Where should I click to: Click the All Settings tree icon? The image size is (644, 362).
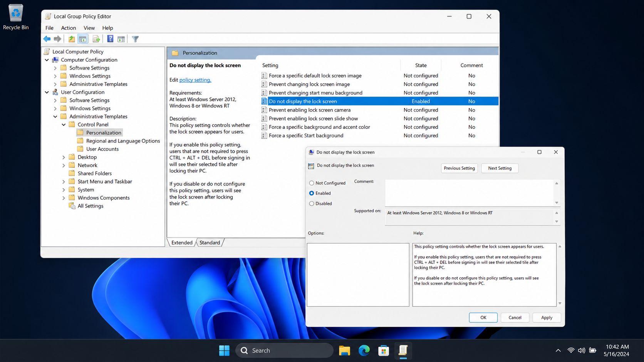pos(72,206)
